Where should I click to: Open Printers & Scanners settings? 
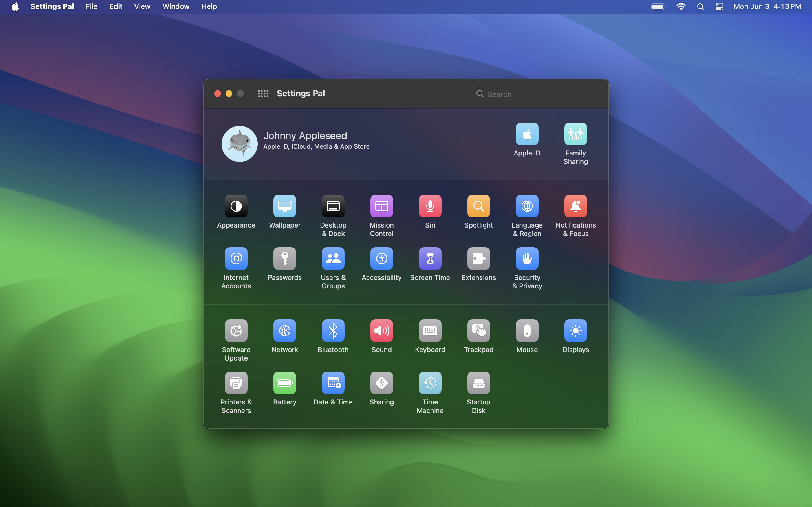coord(236,383)
